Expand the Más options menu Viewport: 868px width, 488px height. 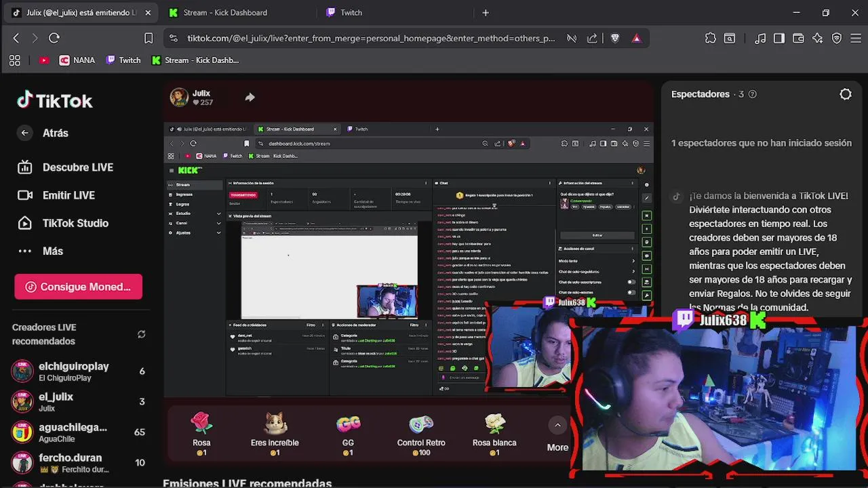pyautogui.click(x=41, y=251)
